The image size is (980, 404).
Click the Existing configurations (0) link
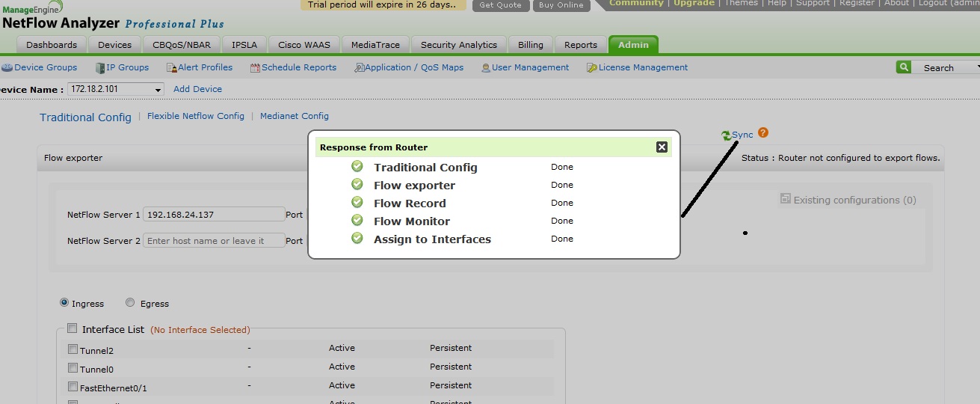coord(854,200)
